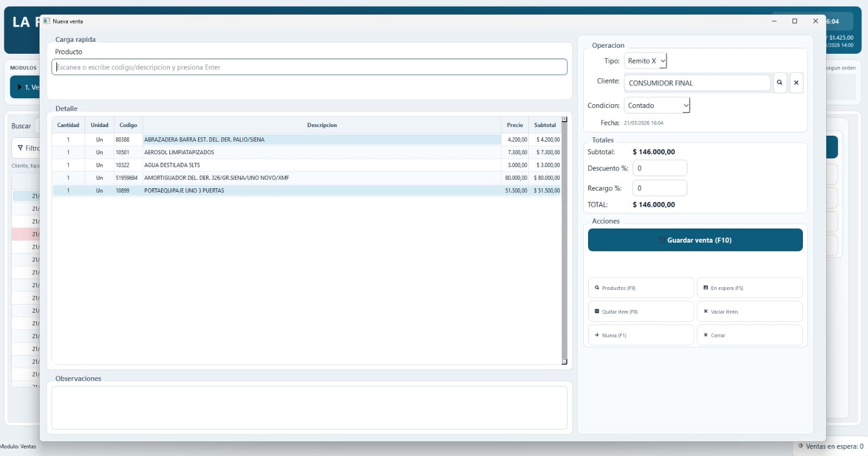The width and height of the screenshot is (868, 456).
Task: Click the client search magnifier icon
Action: point(780,83)
